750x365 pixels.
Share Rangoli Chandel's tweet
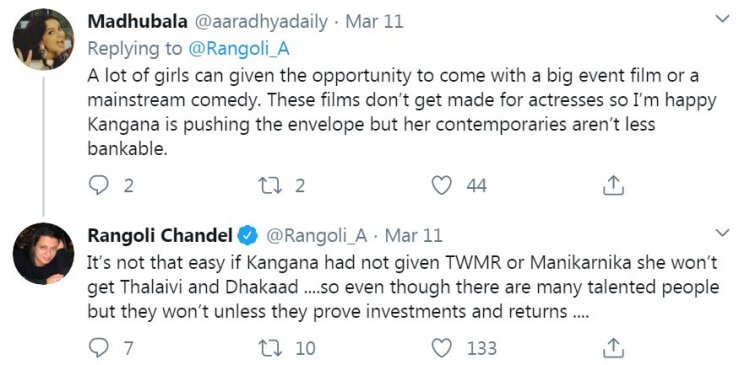coord(613,348)
